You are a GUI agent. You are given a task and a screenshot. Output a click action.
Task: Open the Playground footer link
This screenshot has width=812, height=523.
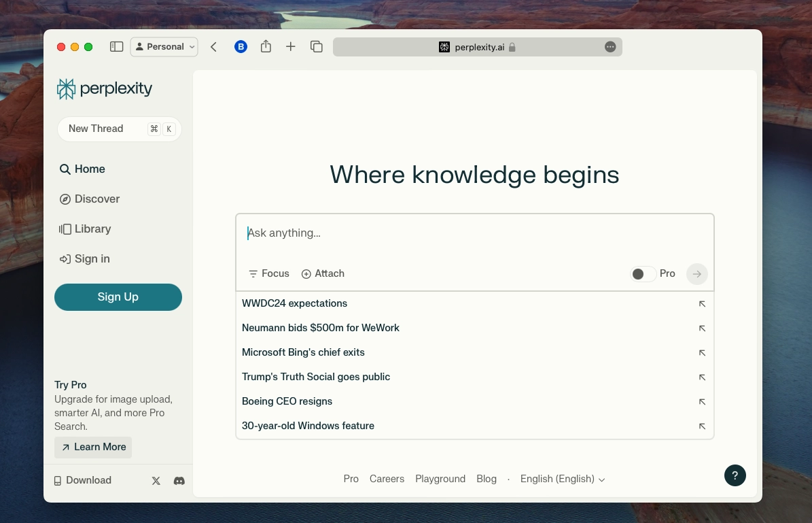[x=440, y=479]
